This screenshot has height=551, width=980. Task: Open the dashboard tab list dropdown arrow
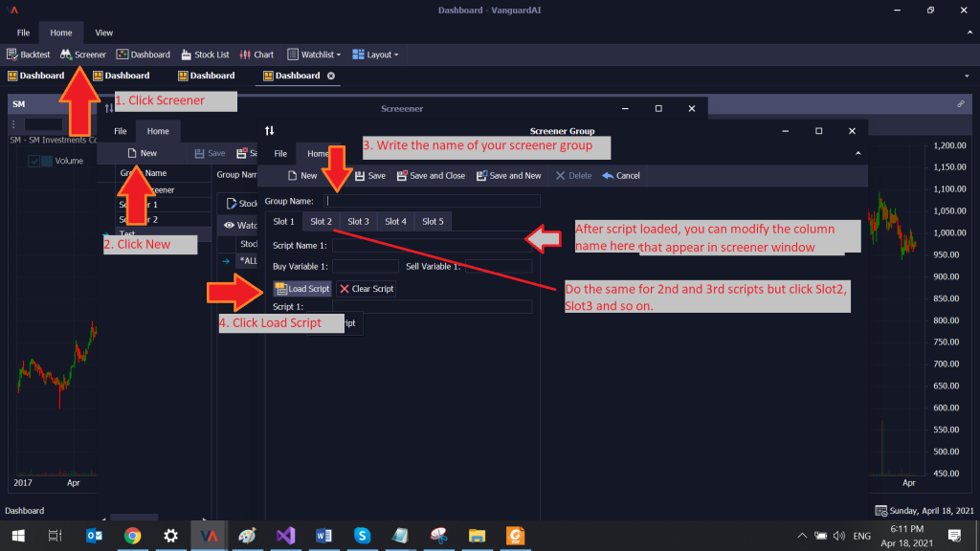(x=967, y=76)
